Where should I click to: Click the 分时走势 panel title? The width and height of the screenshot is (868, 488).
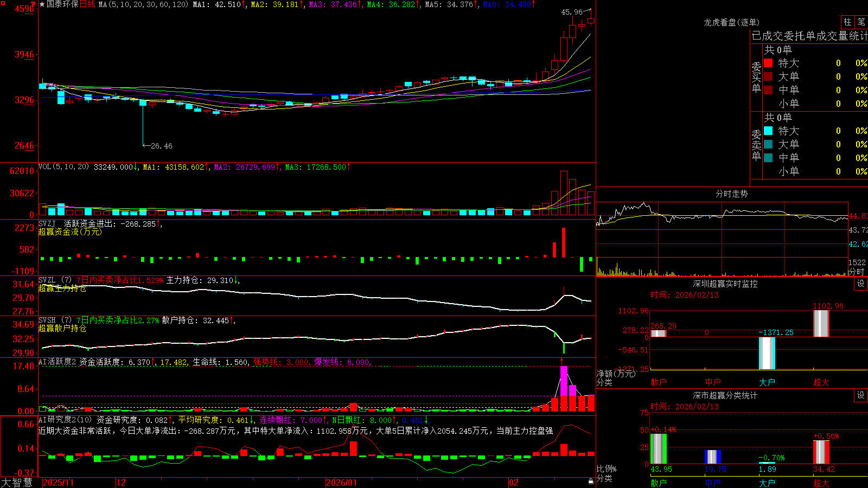pyautogui.click(x=731, y=194)
